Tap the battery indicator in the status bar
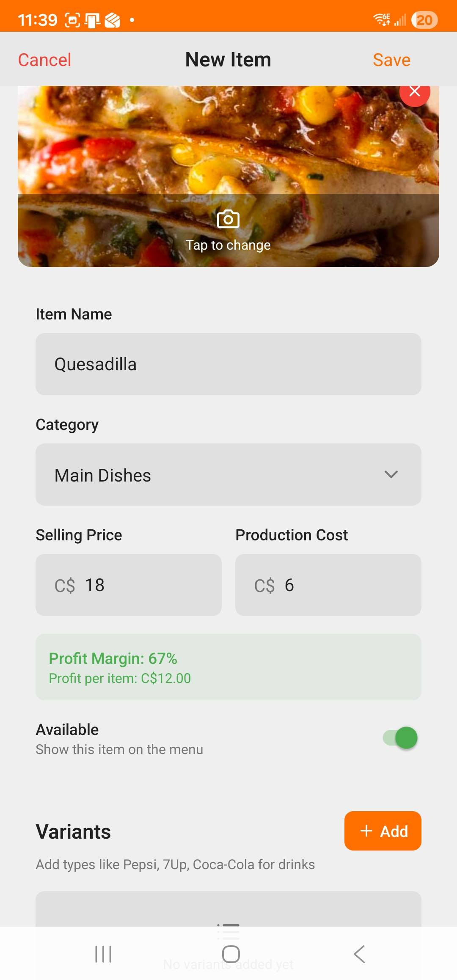 pyautogui.click(x=424, y=20)
